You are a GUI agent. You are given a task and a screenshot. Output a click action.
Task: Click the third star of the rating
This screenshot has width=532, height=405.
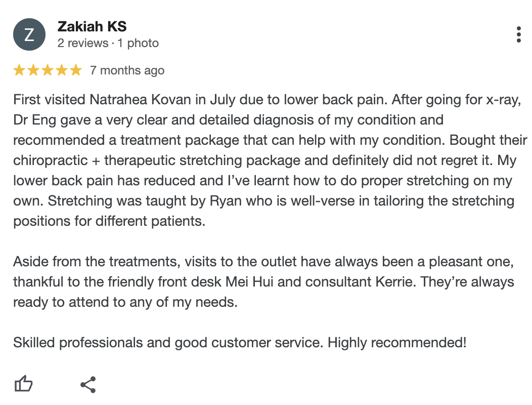[x=48, y=70]
